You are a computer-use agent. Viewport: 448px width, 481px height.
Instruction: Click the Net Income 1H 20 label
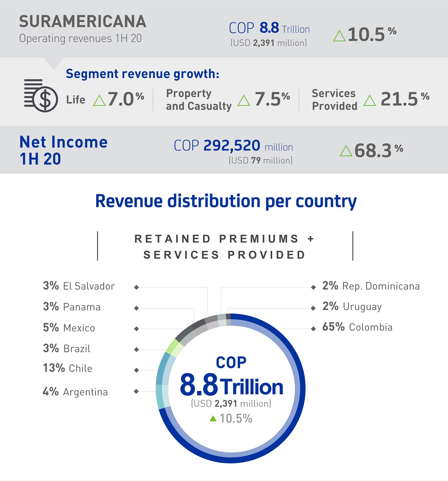(x=63, y=150)
